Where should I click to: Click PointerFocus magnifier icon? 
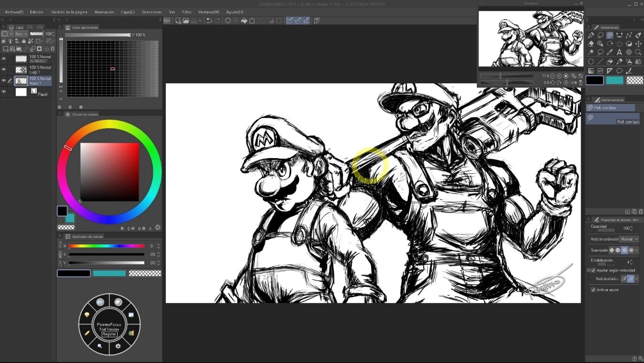tap(100, 346)
